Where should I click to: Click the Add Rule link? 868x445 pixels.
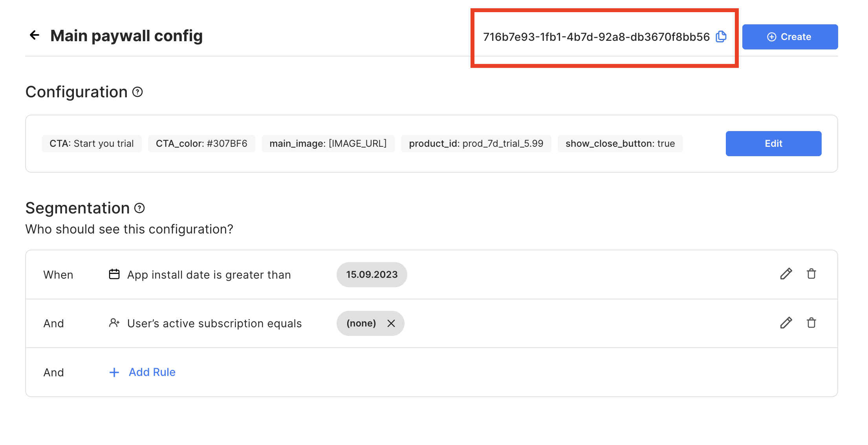click(152, 372)
